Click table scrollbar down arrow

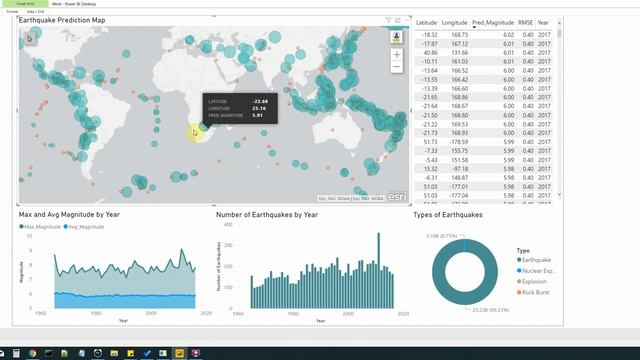[x=559, y=195]
